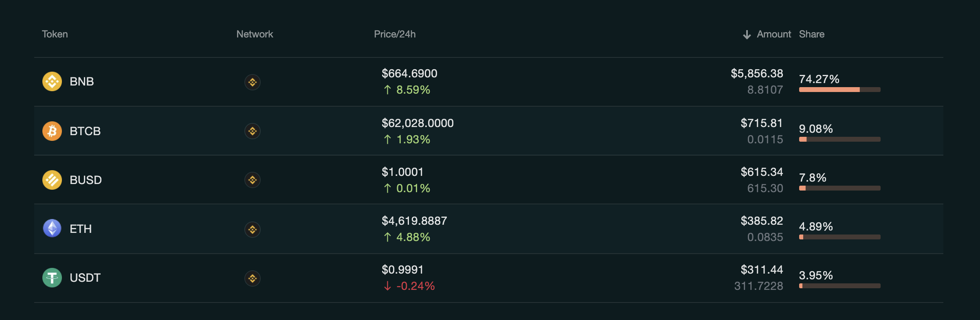The height and width of the screenshot is (320, 980).
Task: Click the USDT tether token icon
Action: tap(52, 278)
